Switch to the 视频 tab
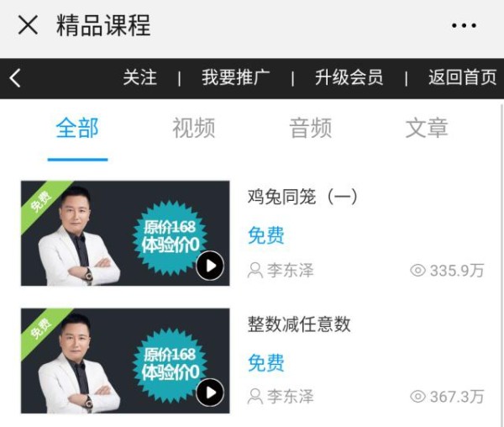The image size is (504, 427). coord(194,128)
